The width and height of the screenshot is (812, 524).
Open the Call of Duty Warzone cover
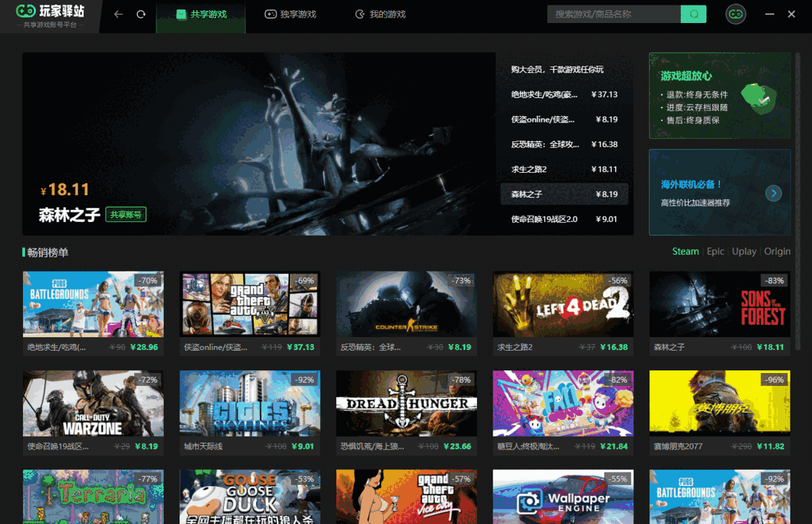point(93,403)
